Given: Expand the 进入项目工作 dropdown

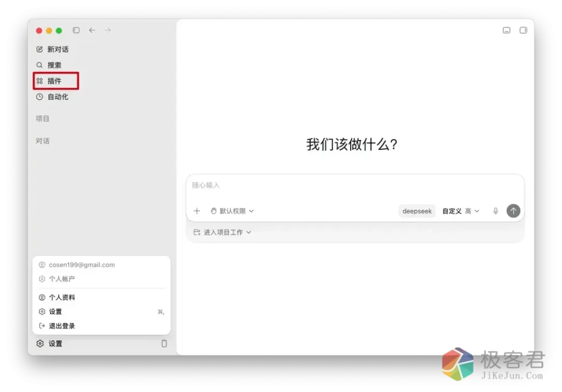Looking at the screenshot, I should point(222,232).
